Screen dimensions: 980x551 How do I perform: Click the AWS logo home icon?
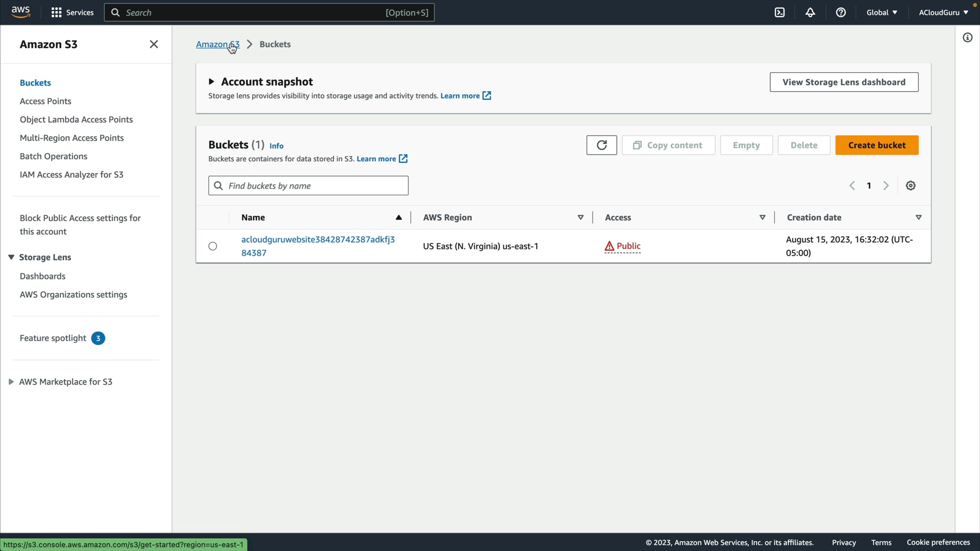tap(20, 12)
